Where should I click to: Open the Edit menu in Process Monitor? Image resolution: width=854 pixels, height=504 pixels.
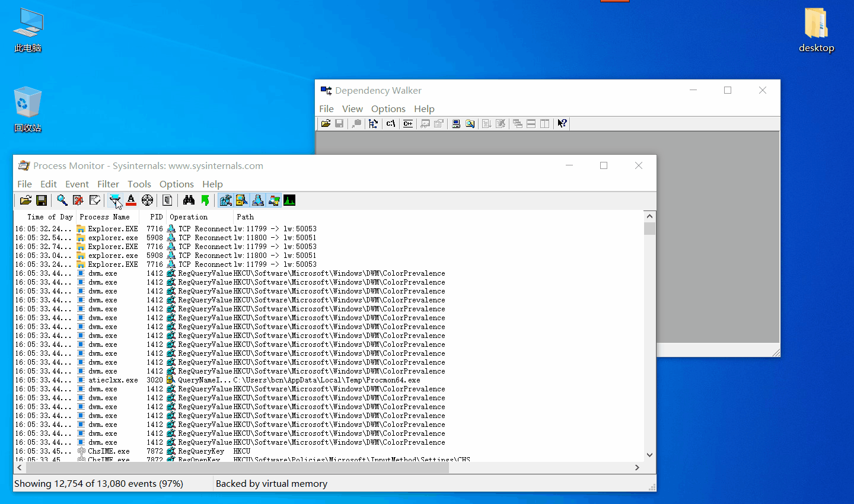(x=49, y=184)
